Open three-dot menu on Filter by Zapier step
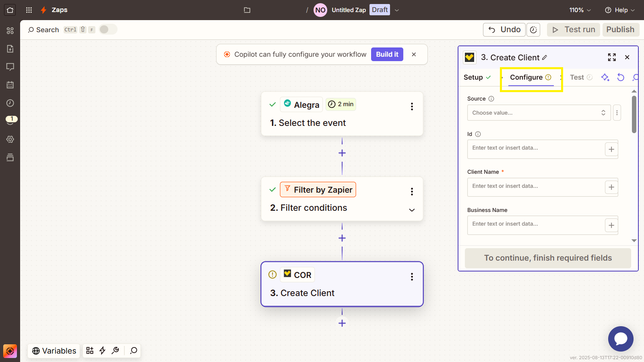Screen dimensions: 644x362 [x=412, y=192]
